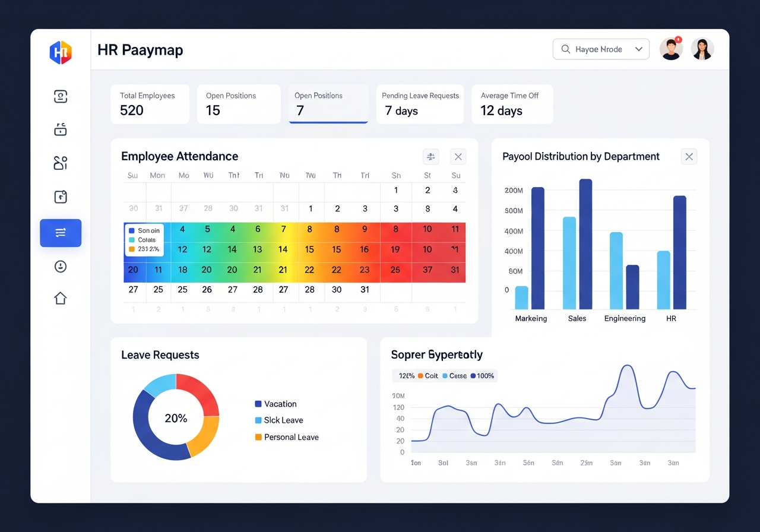Select the Open Positions 15 card

(238, 104)
